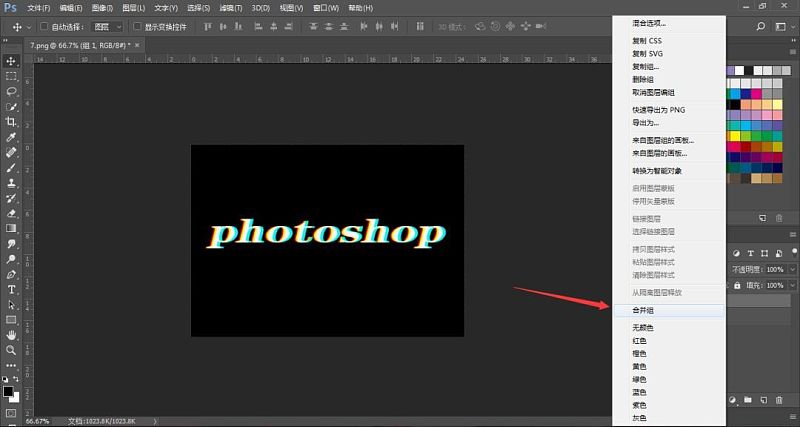
Task: Select the Lasso tool
Action: click(x=11, y=92)
